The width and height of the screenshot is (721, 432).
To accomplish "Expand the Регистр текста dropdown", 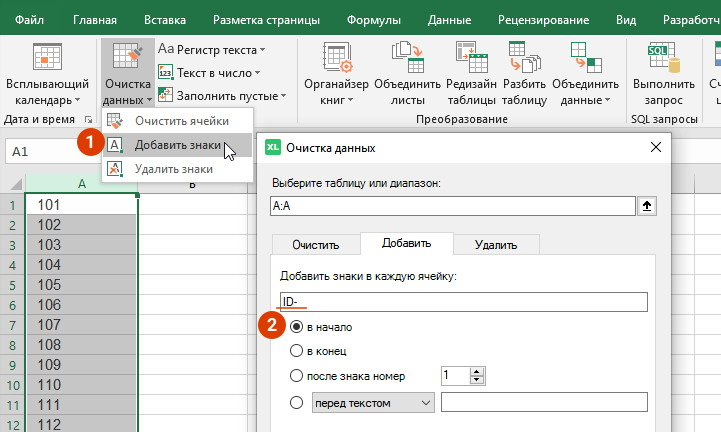I will tap(219, 49).
